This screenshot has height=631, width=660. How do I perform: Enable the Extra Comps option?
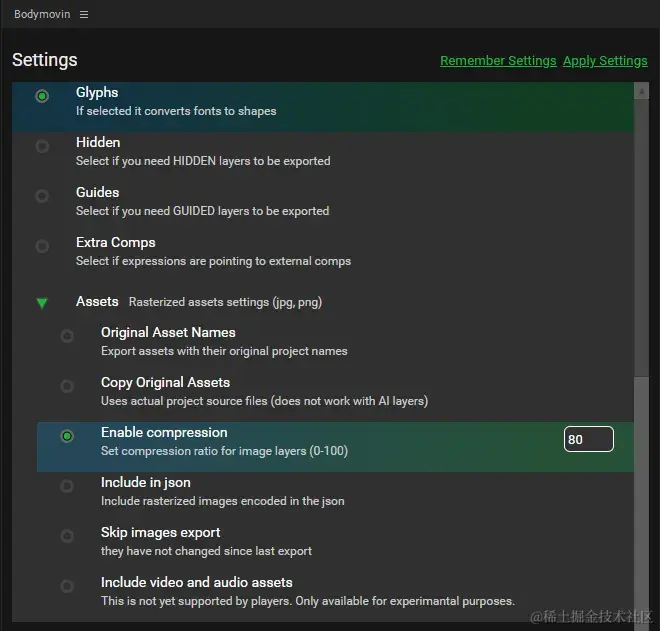pos(42,246)
